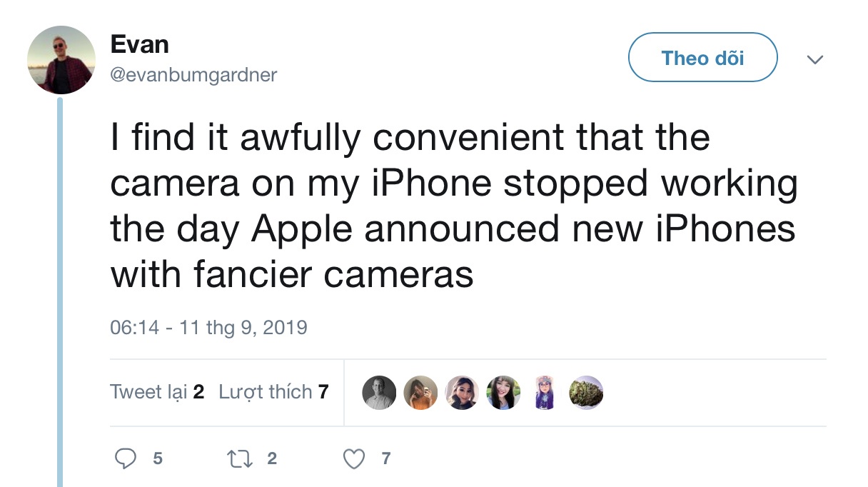
Task: Click the second liker's avatar in the row
Action: (420, 392)
